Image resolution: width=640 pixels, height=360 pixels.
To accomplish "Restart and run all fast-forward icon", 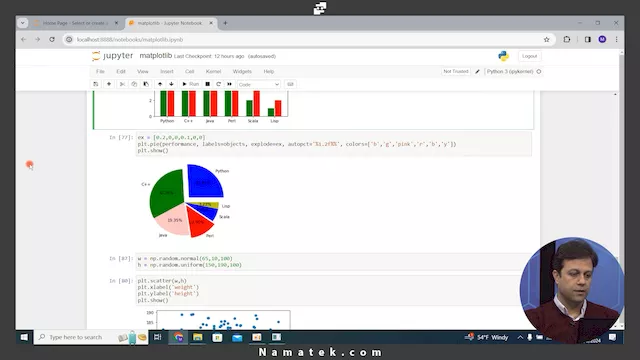I will (229, 84).
